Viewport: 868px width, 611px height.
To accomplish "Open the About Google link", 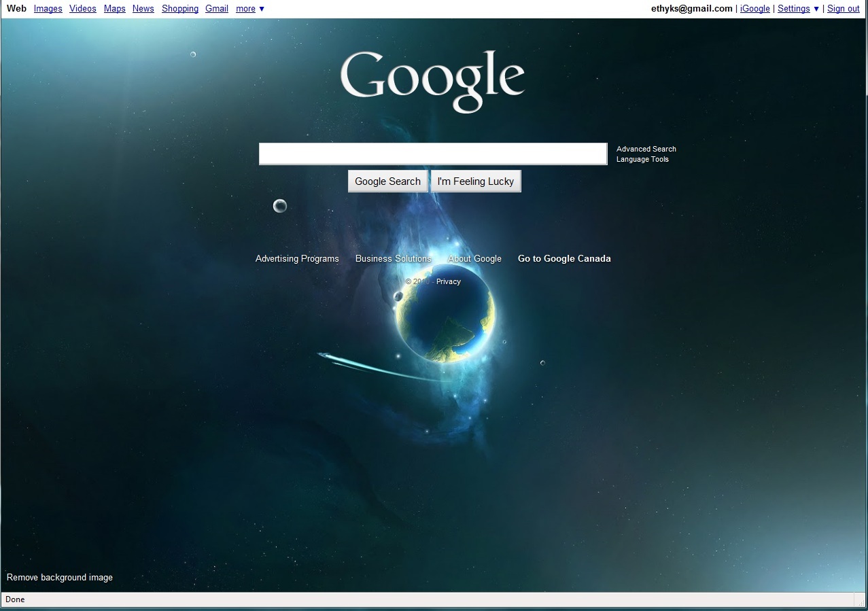I will click(474, 258).
